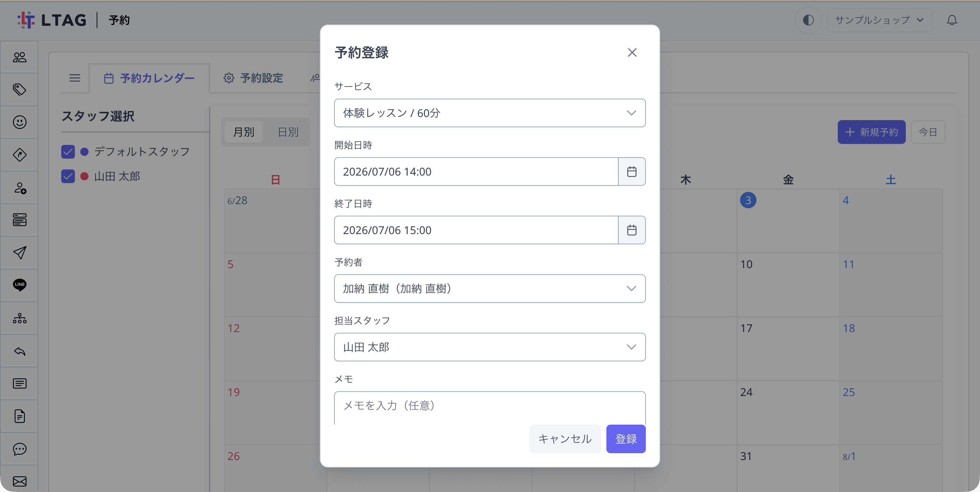
Task: Toggle the dark mode contrast icon
Action: click(808, 20)
